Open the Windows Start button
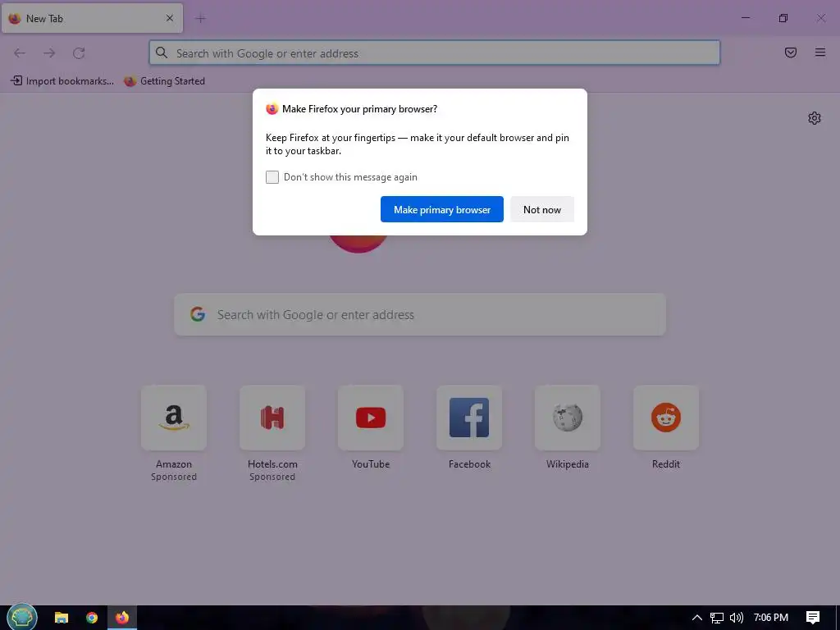This screenshot has width=840, height=630. click(22, 617)
